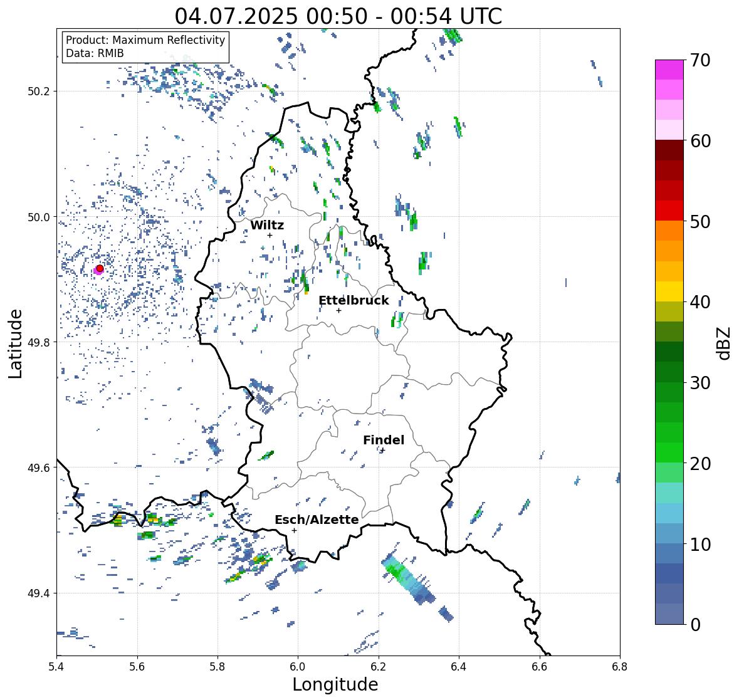Click the 'Data: RMIB' legend text

point(95,53)
